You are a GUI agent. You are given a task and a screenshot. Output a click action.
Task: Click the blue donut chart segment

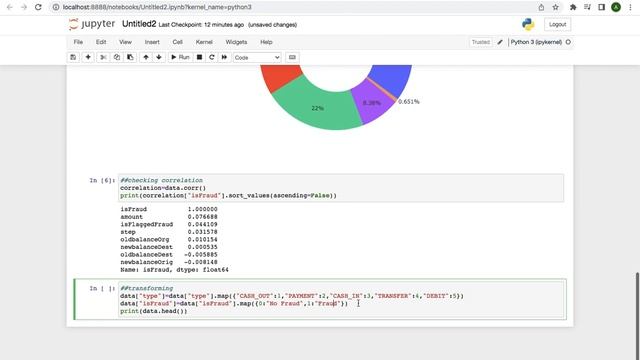[392, 78]
